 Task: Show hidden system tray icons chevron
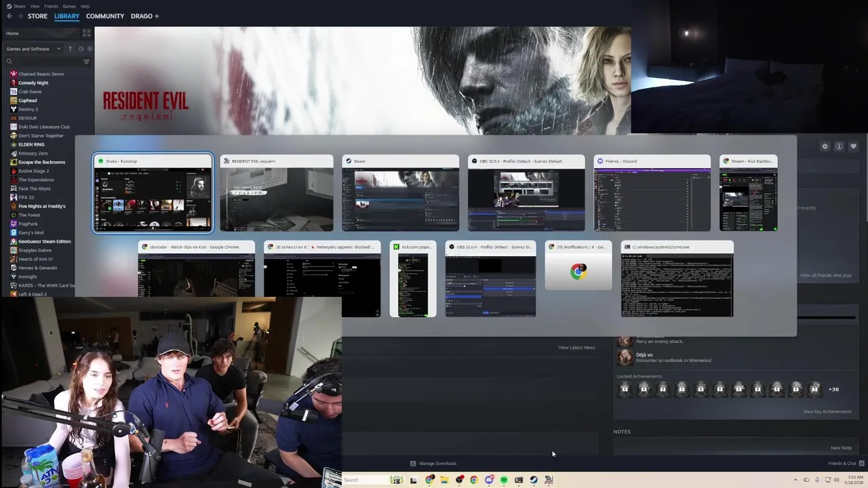pos(795,480)
